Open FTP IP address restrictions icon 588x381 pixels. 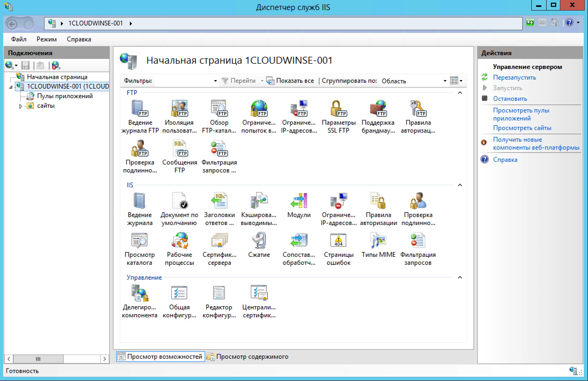point(299,117)
